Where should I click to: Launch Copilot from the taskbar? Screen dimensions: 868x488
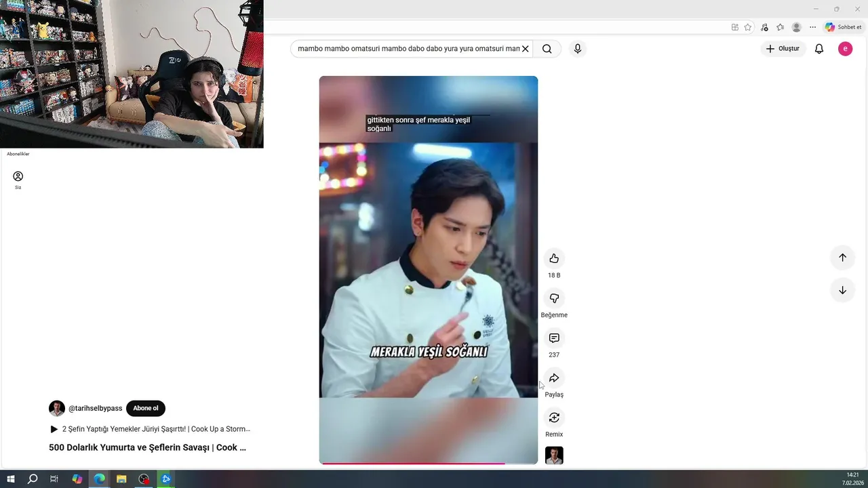coord(77,479)
